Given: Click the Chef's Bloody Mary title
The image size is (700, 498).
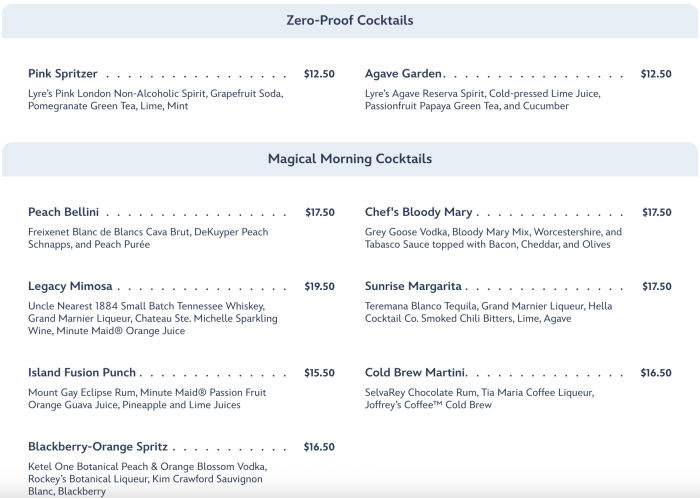Looking at the screenshot, I should click(x=419, y=212).
